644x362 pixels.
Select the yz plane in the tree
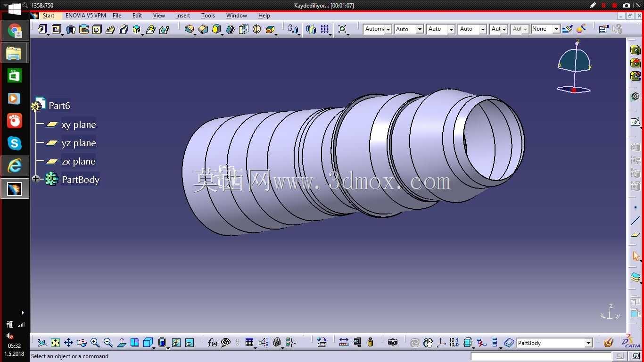pos(78,143)
